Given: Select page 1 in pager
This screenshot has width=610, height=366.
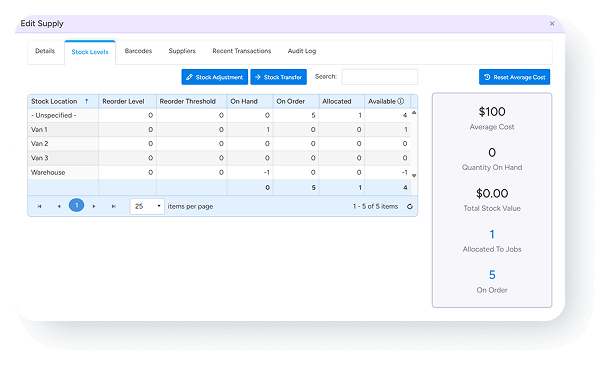Looking at the screenshot, I should tap(77, 205).
